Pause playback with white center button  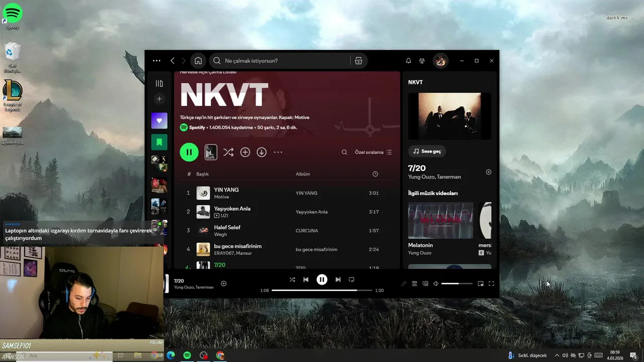pyautogui.click(x=322, y=280)
